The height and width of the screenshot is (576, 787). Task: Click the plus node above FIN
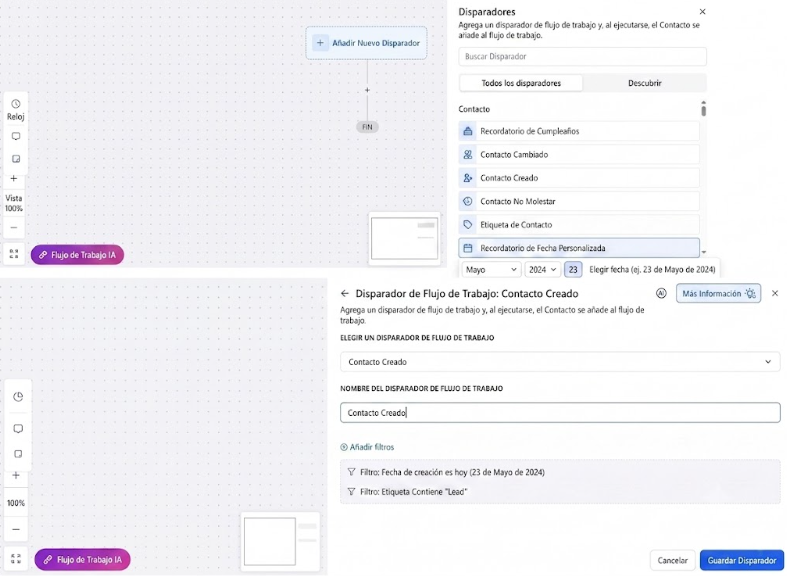[367, 90]
